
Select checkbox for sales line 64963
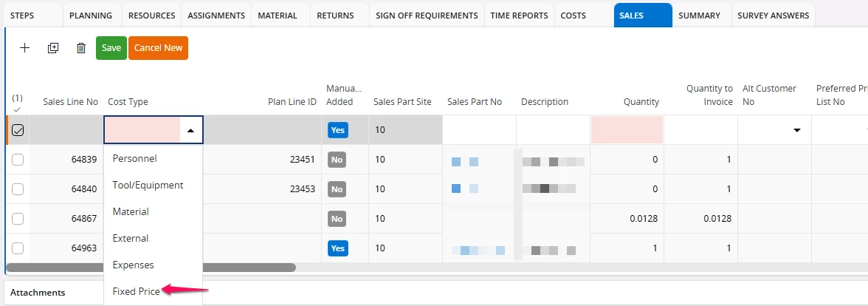click(18, 248)
